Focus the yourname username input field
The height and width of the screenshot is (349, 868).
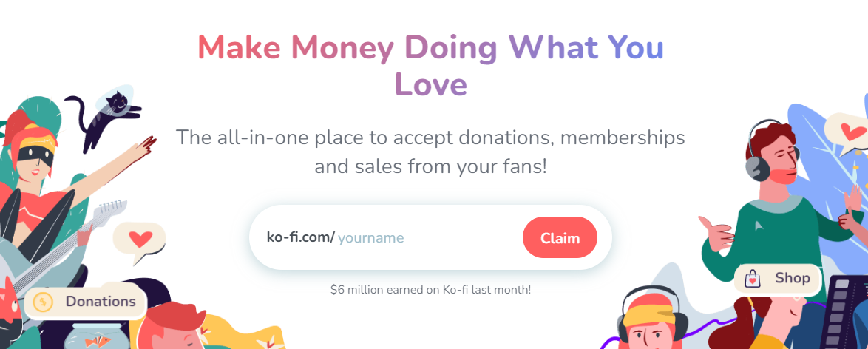[x=427, y=238]
